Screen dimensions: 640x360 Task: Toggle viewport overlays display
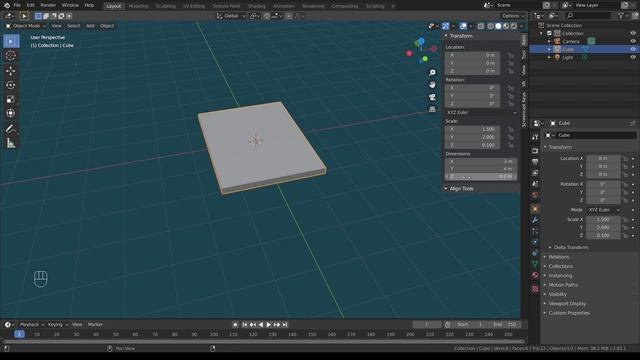(463, 26)
